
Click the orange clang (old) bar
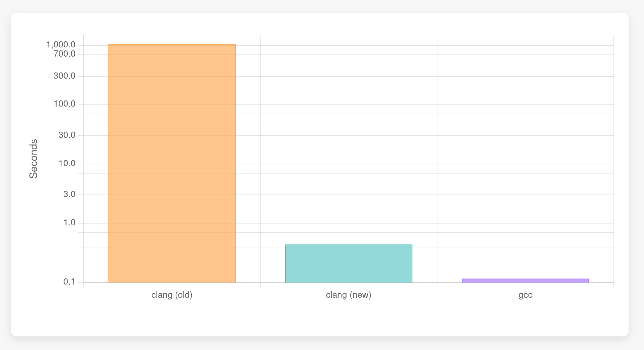point(172,164)
